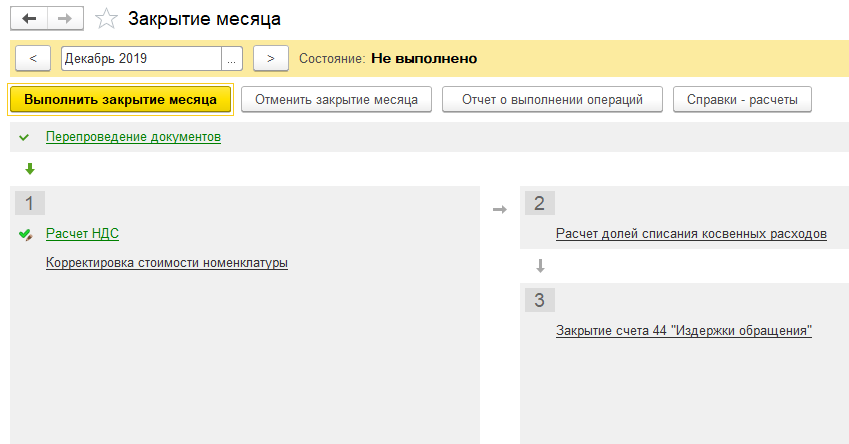
Task: Open period selection with ellipsis button
Action: 233,59
